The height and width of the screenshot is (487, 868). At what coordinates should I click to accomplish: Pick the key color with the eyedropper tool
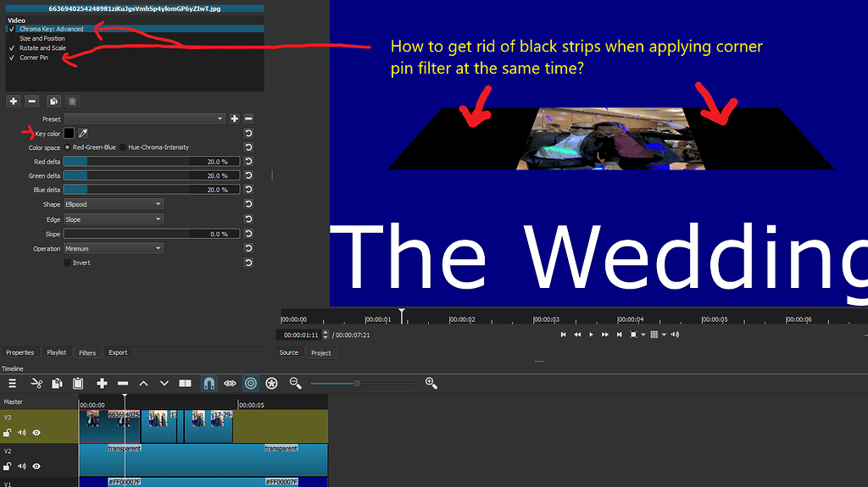pyautogui.click(x=83, y=133)
